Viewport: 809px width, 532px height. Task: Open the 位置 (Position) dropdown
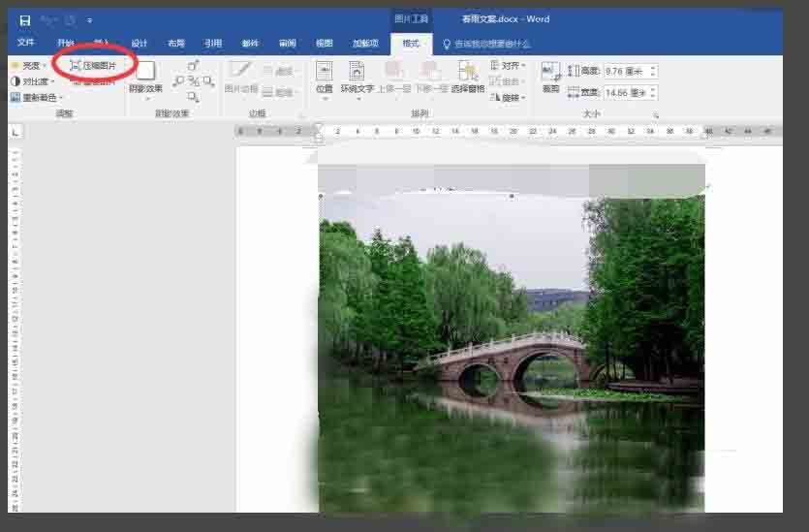[324, 79]
